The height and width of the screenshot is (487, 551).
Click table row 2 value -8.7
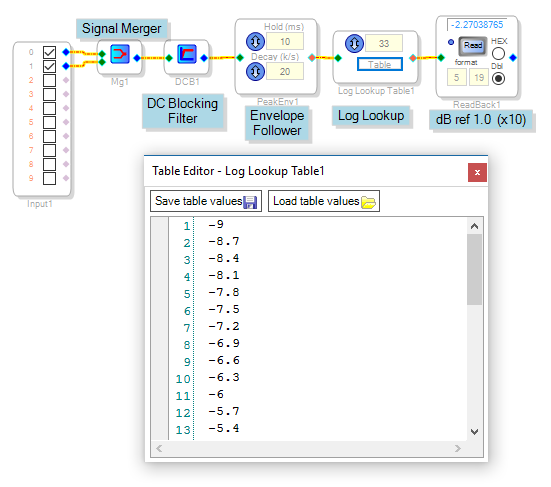coord(224,241)
